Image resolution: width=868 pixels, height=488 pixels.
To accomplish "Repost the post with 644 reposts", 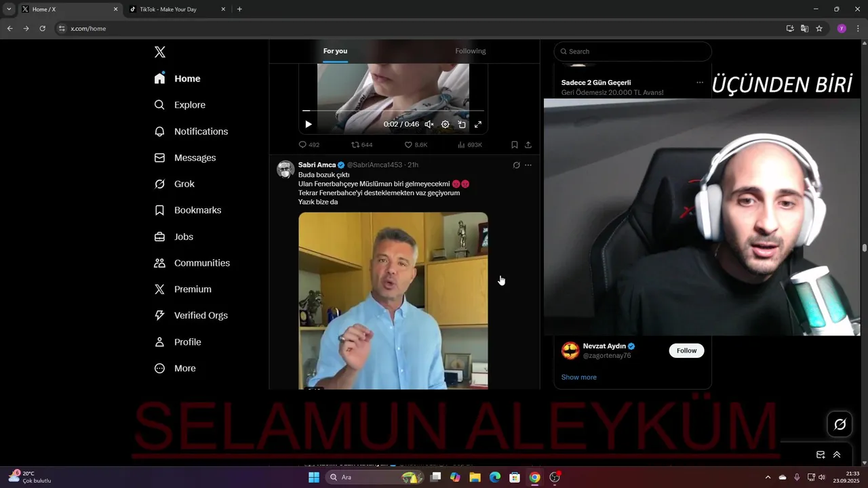I will tap(362, 145).
